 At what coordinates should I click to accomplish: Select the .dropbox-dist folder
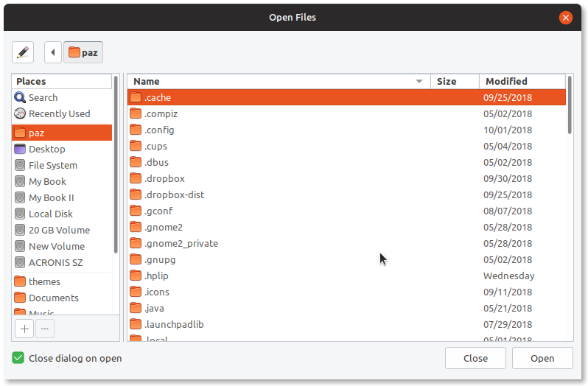click(346, 195)
